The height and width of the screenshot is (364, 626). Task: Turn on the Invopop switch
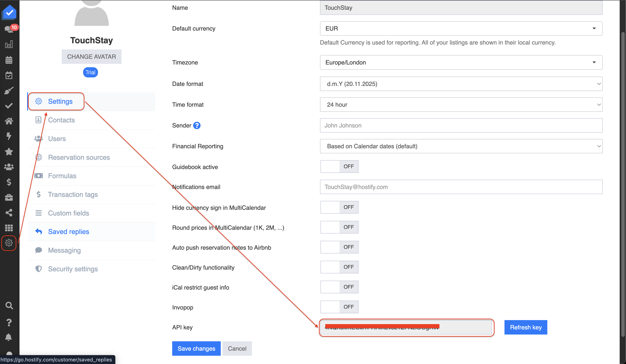[339, 307]
